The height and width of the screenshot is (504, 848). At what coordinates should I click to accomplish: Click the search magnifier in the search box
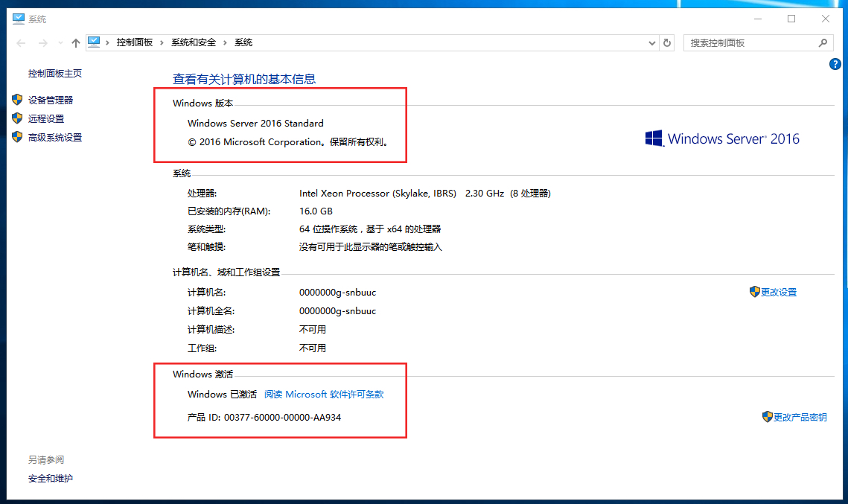[823, 42]
